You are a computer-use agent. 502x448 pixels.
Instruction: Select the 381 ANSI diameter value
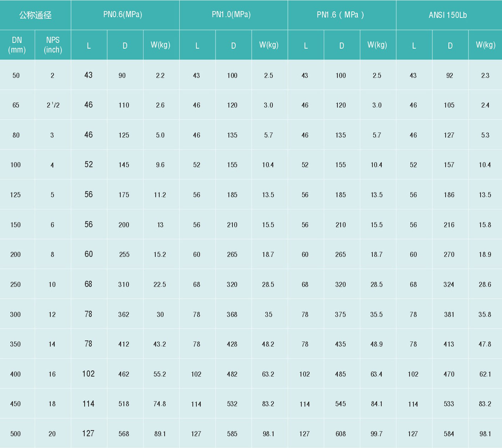[449, 314]
